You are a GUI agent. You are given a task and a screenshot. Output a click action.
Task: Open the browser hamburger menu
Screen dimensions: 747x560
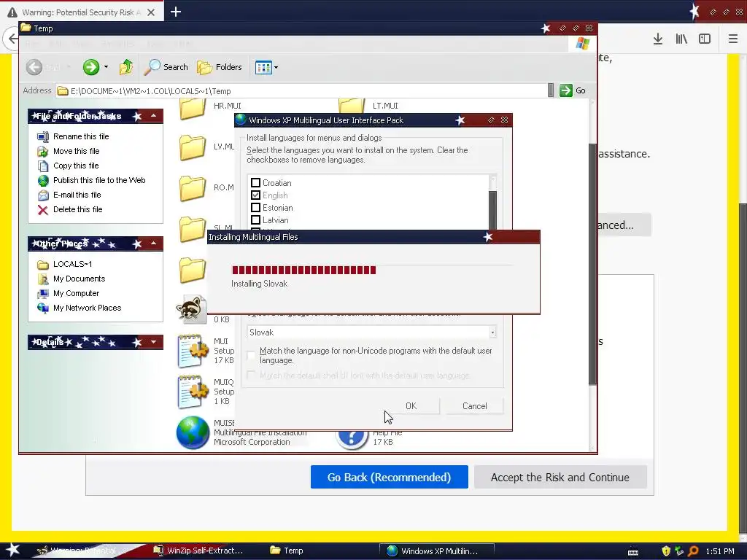tap(732, 39)
